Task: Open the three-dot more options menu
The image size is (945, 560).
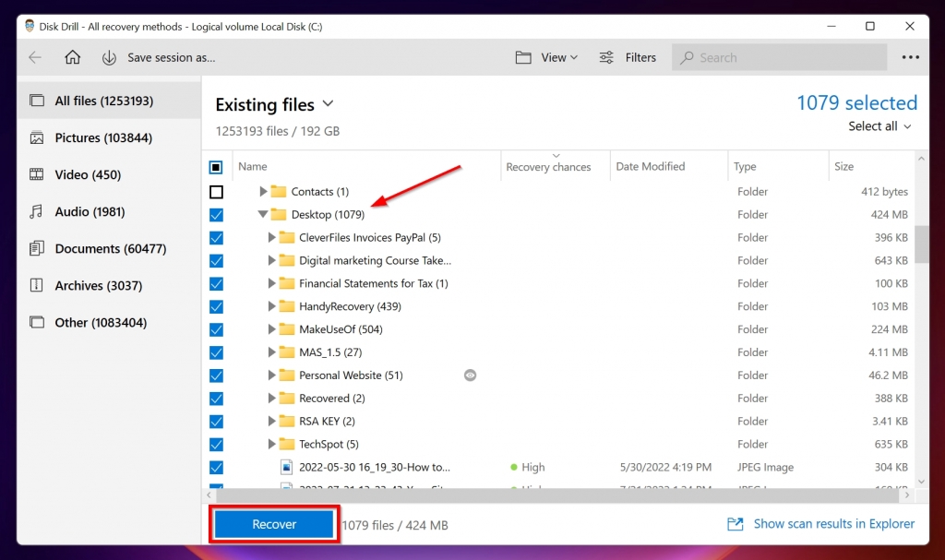Action: click(x=910, y=57)
